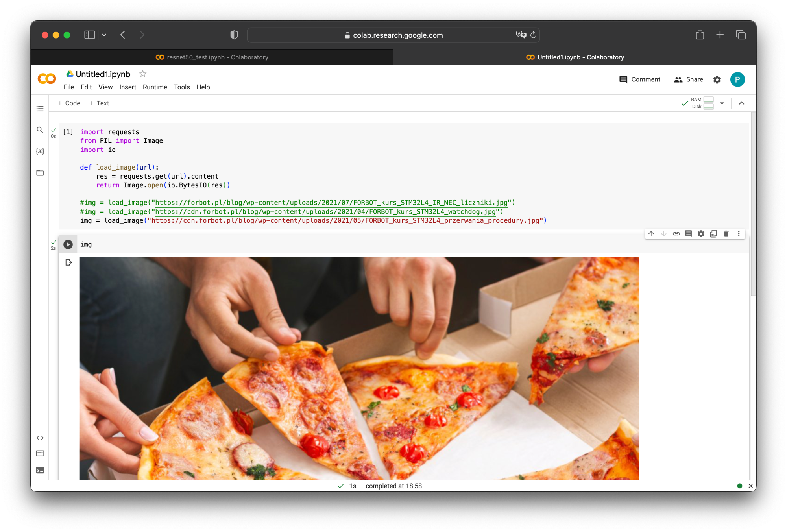The height and width of the screenshot is (532, 787).
Task: Add a new Text cell
Action: (99, 103)
